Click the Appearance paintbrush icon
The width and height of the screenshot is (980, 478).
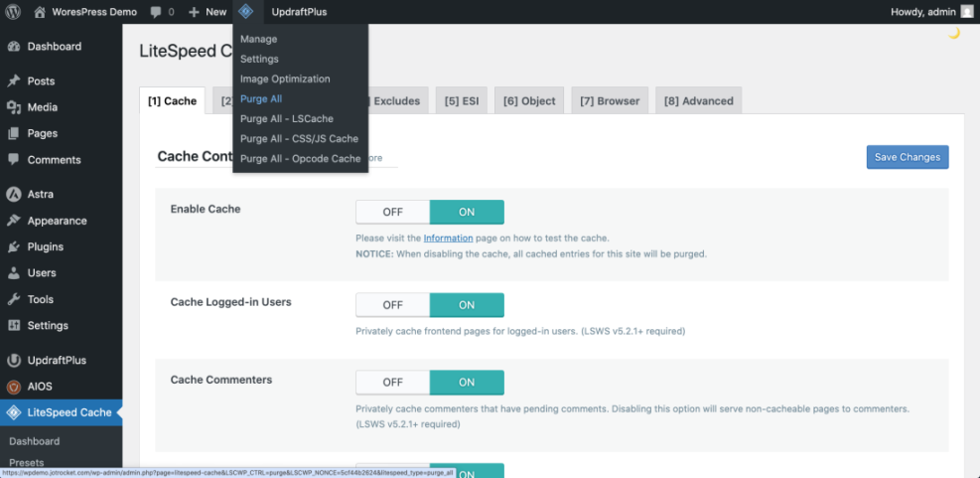pyautogui.click(x=14, y=221)
